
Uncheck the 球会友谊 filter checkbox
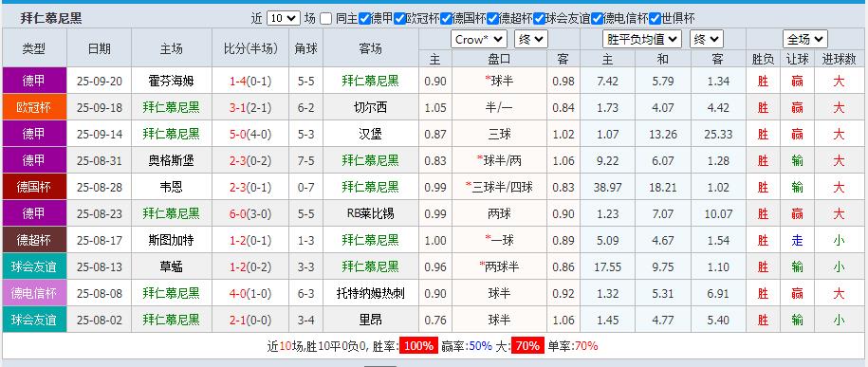click(539, 18)
